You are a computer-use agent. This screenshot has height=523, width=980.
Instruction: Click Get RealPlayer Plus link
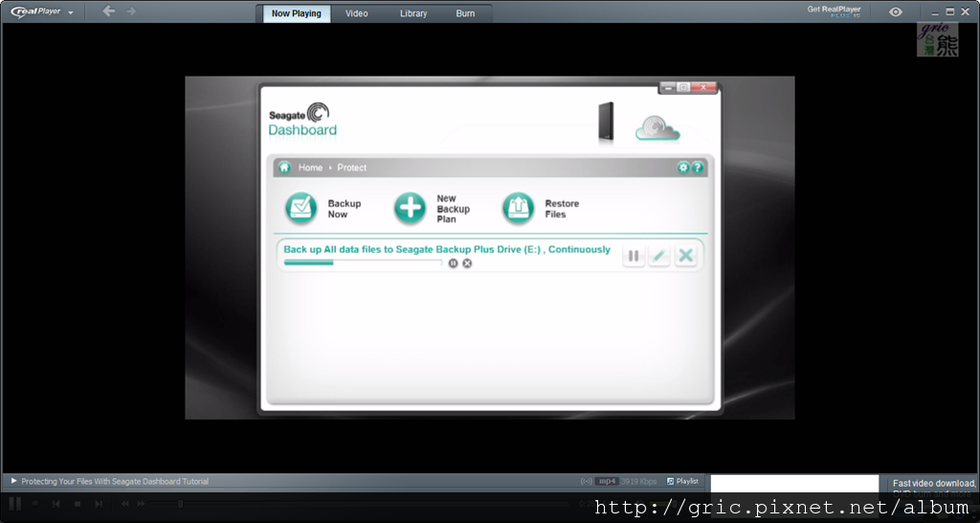(x=834, y=11)
